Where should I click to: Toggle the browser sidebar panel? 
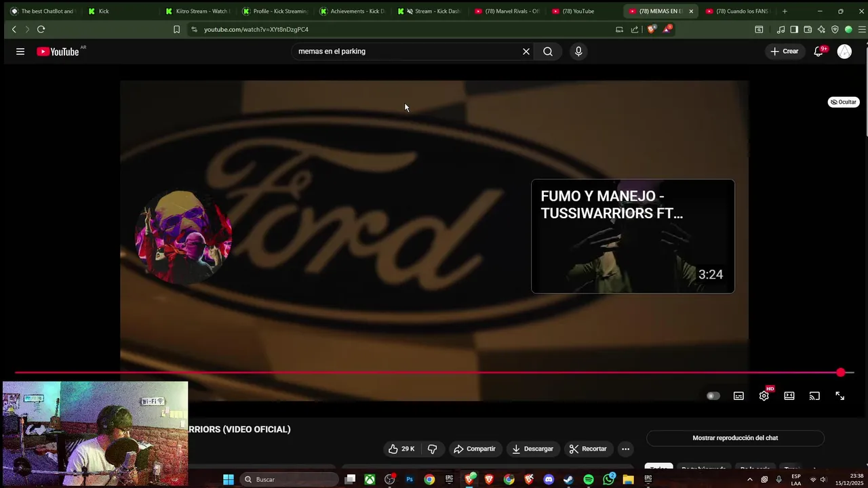pos(794,29)
